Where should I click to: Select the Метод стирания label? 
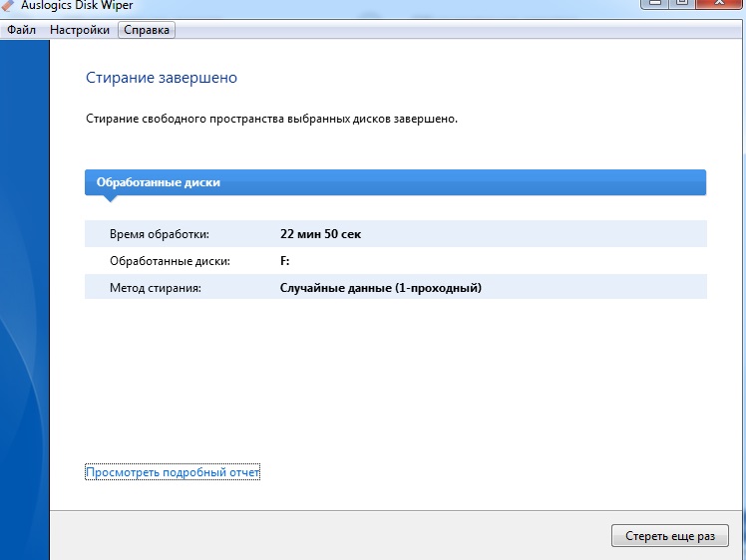click(156, 288)
